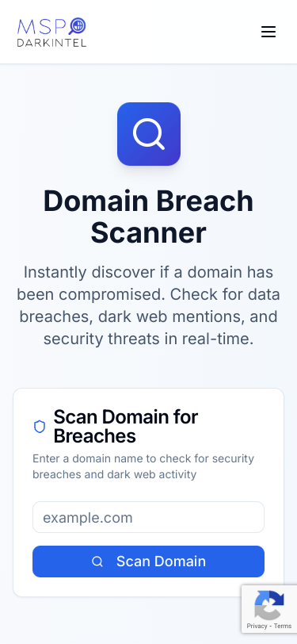Click the Scan Domain for Breaches card title

[125, 427]
